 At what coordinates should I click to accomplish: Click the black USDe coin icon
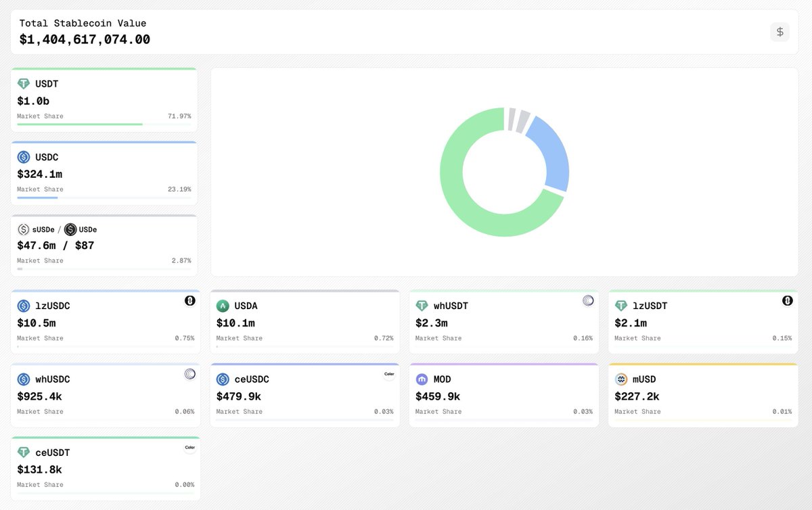(70, 229)
